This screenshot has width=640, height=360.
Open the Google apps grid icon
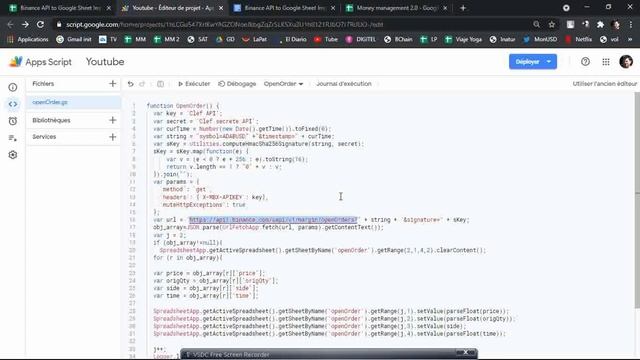click(x=606, y=62)
